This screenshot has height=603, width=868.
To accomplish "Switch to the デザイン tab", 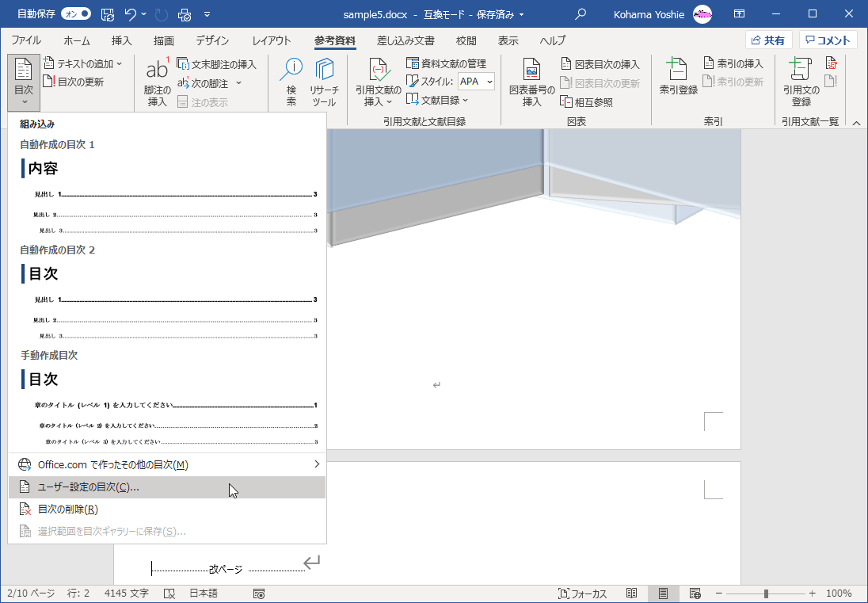I will (x=212, y=40).
